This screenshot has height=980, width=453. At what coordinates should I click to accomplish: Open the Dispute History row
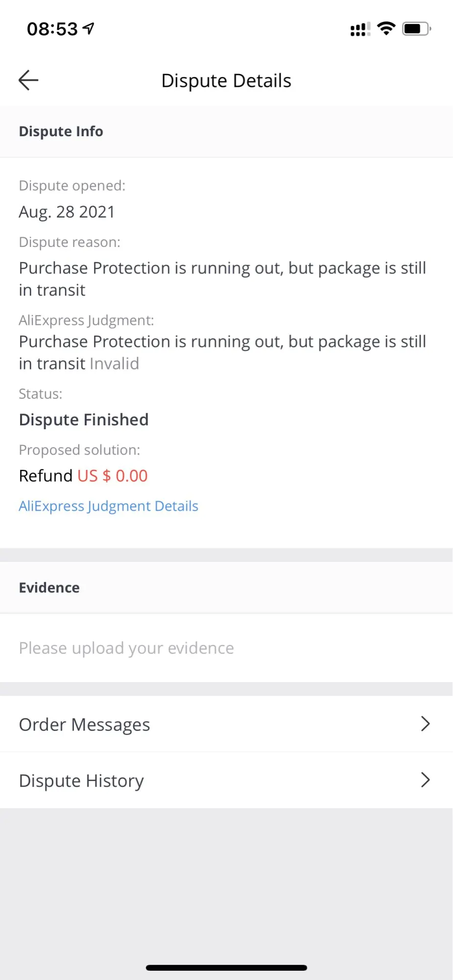click(x=81, y=780)
